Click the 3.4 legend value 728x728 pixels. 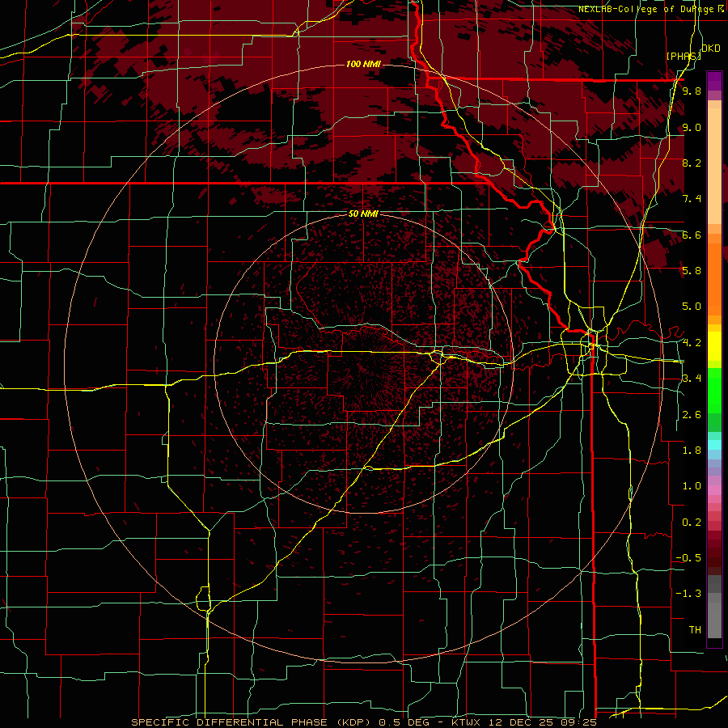click(692, 379)
